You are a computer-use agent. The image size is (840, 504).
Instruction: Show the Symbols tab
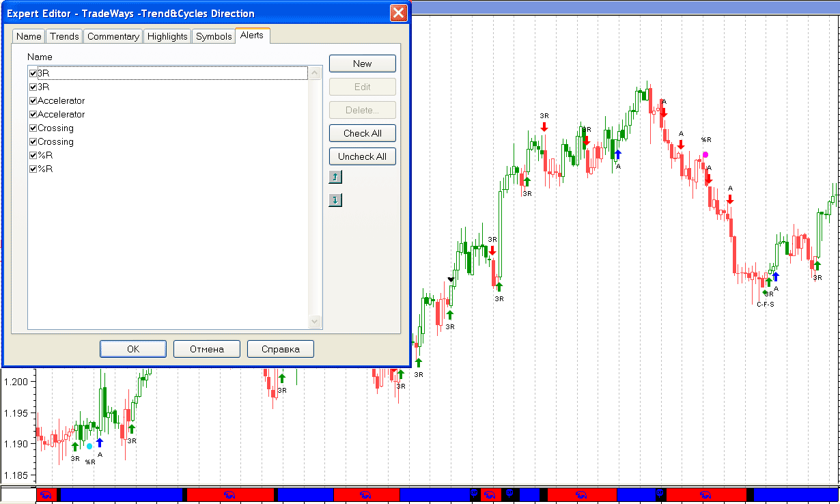[214, 36]
